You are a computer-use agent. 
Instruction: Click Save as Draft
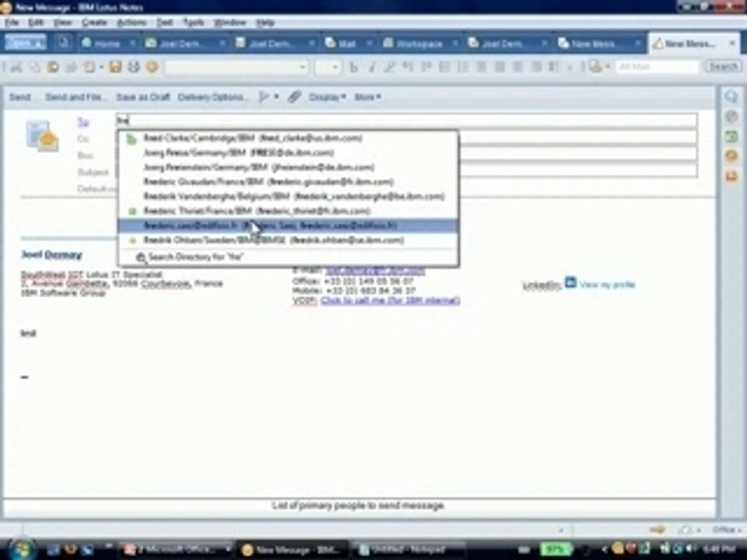coord(143,97)
